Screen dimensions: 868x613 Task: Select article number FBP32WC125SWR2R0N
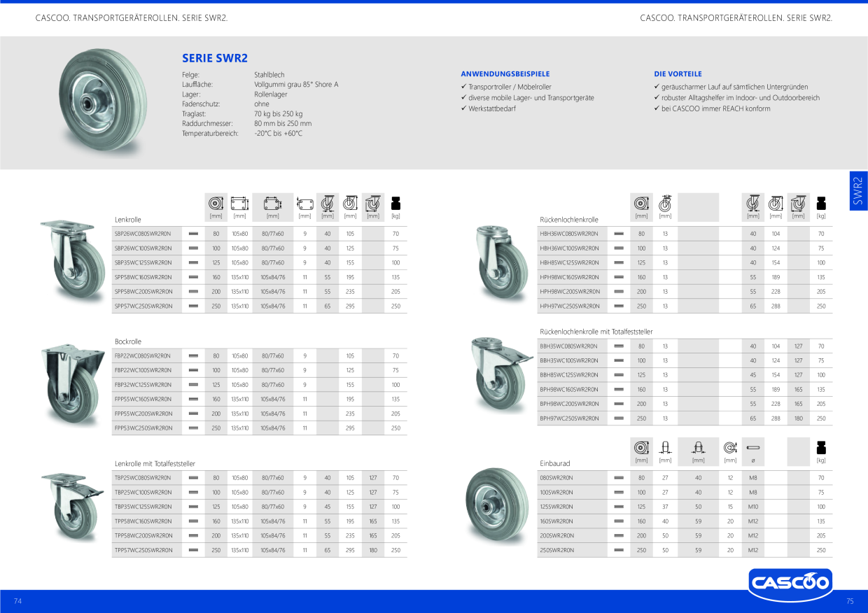(143, 385)
